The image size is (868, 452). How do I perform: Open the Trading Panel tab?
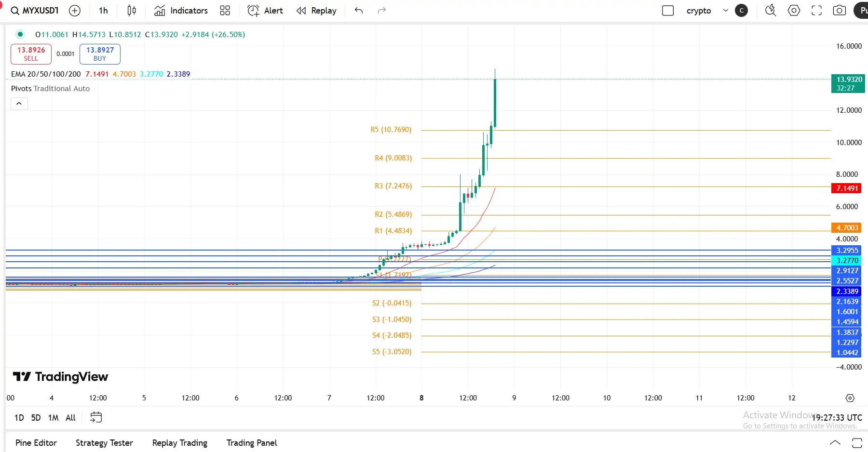252,443
